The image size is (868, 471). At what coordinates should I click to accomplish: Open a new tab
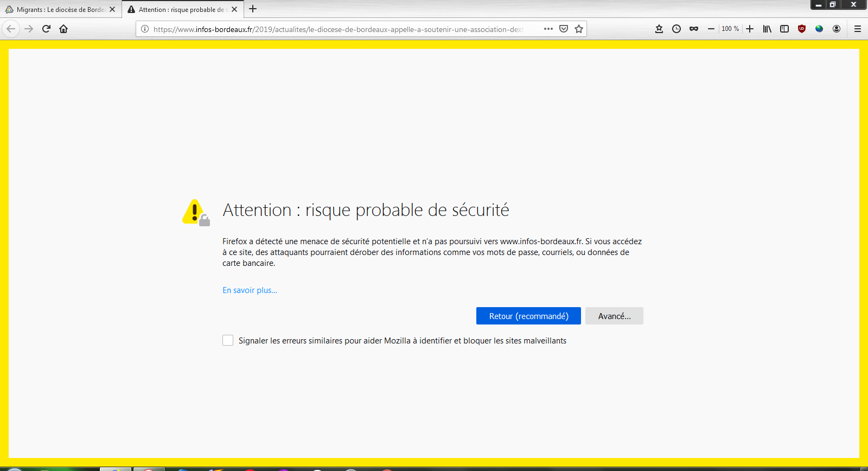(x=253, y=9)
